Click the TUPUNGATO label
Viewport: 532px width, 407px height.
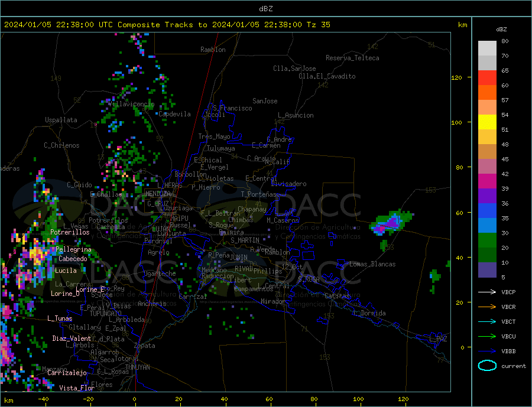(x=105, y=314)
